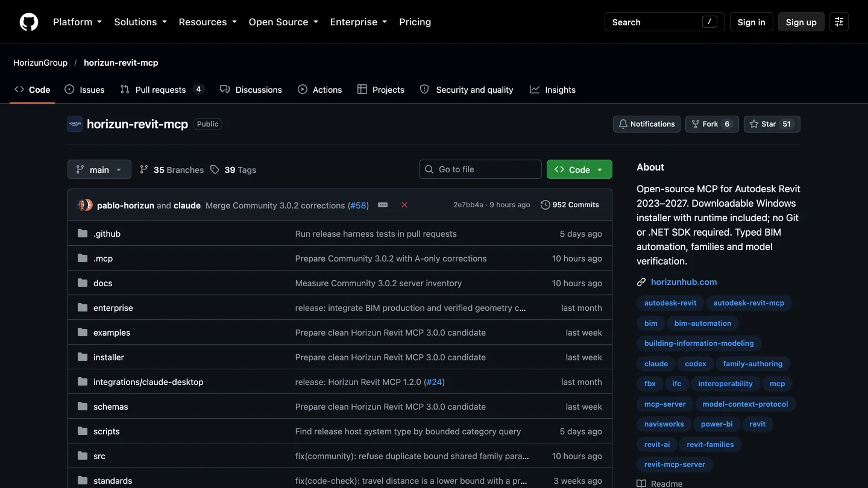Screen dimensions: 868x488
Task: Click the folder icon beside examples
Action: pyautogui.click(x=83, y=333)
